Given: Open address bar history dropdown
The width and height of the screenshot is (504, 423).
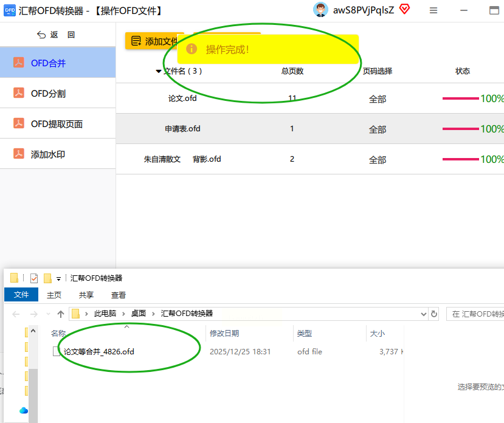Looking at the screenshot, I should click(424, 314).
